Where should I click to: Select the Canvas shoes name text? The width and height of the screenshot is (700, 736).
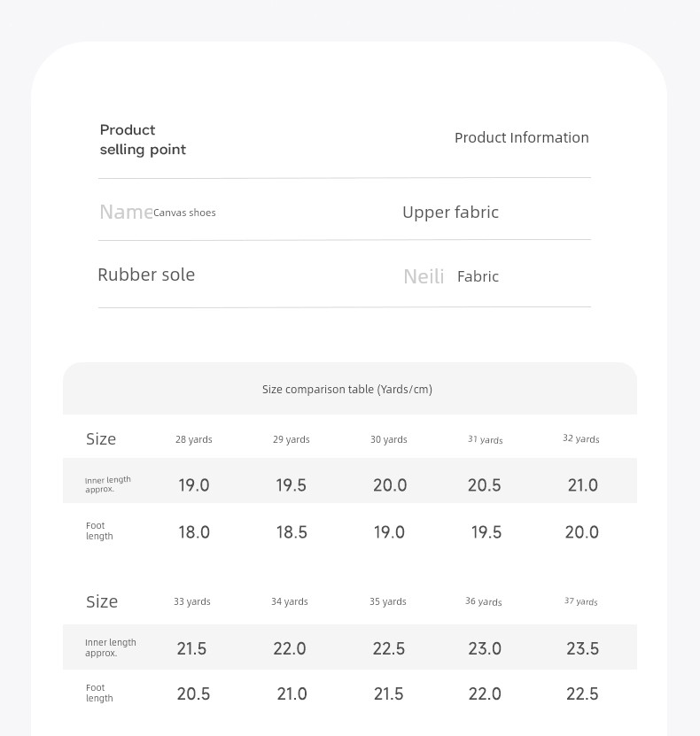[184, 213]
